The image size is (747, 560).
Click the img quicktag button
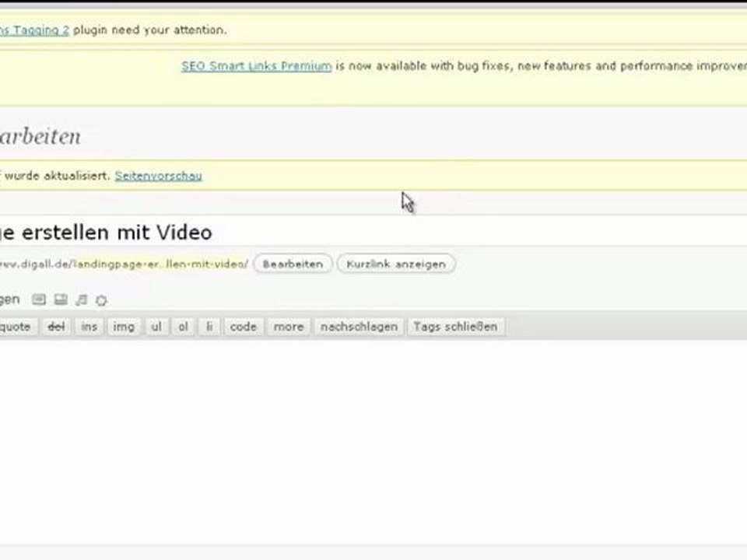pos(124,327)
